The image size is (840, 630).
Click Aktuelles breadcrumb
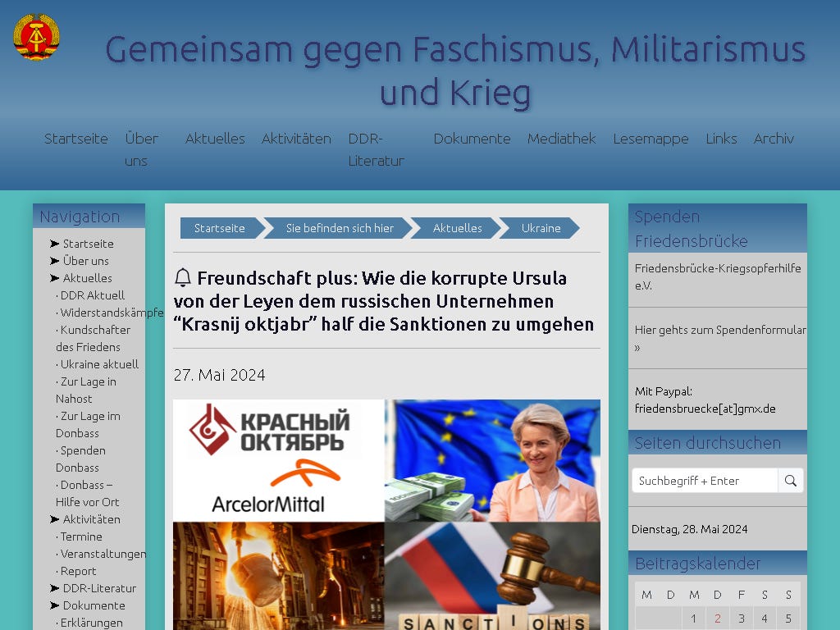point(458,228)
